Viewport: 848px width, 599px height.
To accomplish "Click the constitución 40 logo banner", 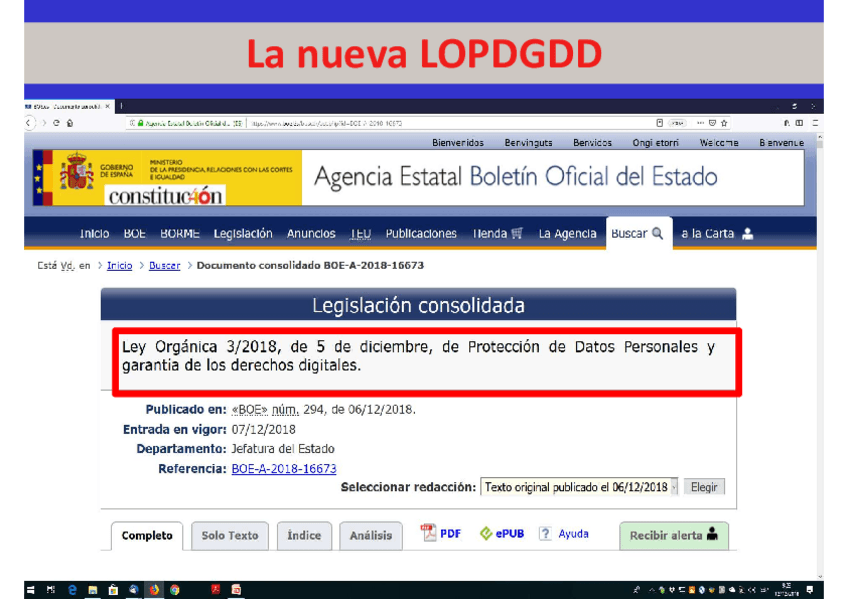I will click(165, 196).
